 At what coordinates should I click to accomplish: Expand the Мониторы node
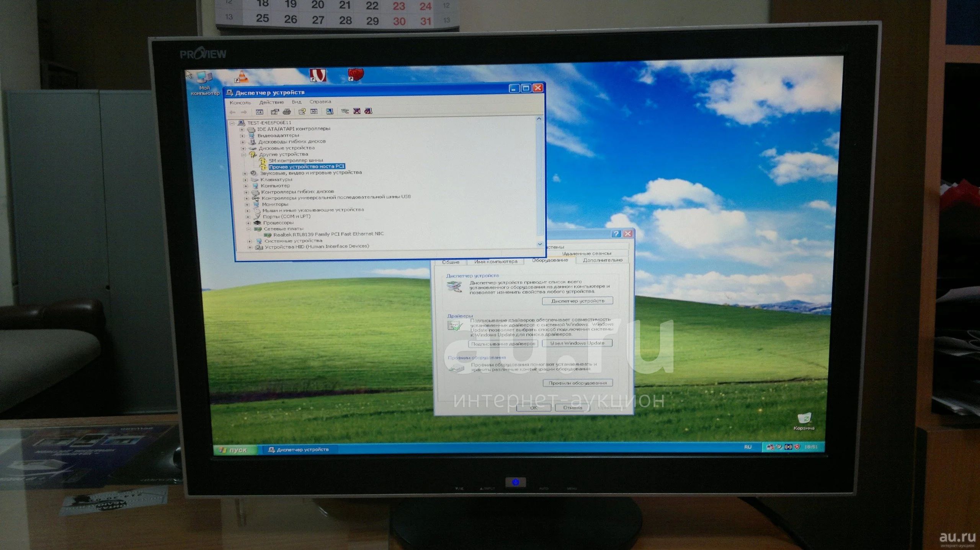[x=247, y=205]
